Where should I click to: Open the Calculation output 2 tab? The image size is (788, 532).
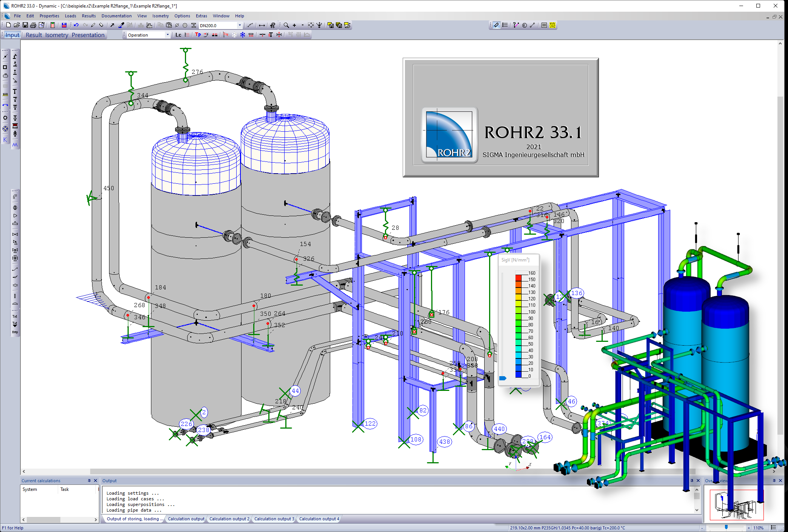[229, 519]
